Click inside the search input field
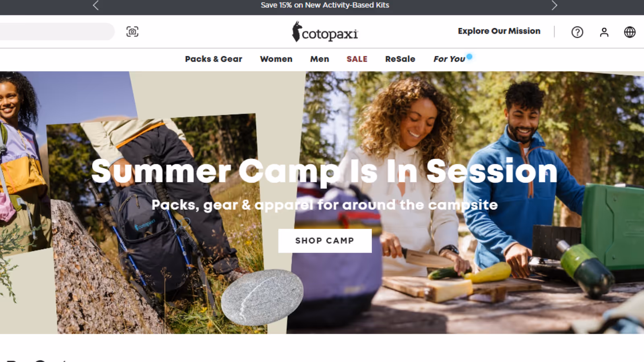 click(x=56, y=31)
